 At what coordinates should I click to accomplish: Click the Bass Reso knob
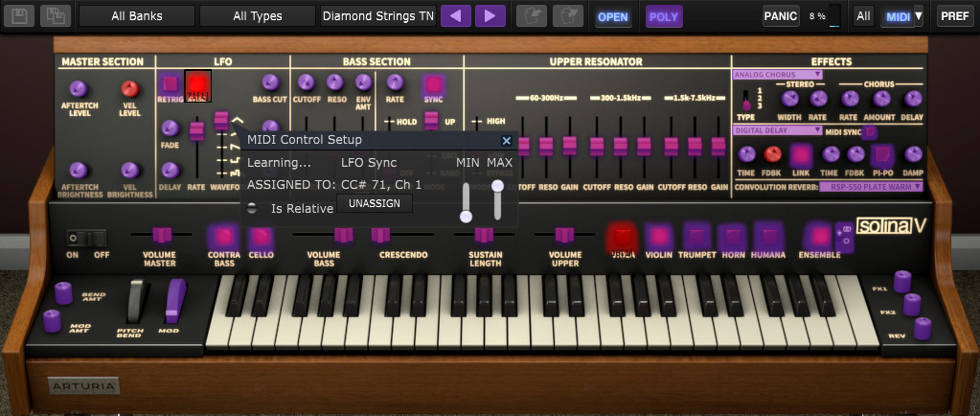pos(335,81)
